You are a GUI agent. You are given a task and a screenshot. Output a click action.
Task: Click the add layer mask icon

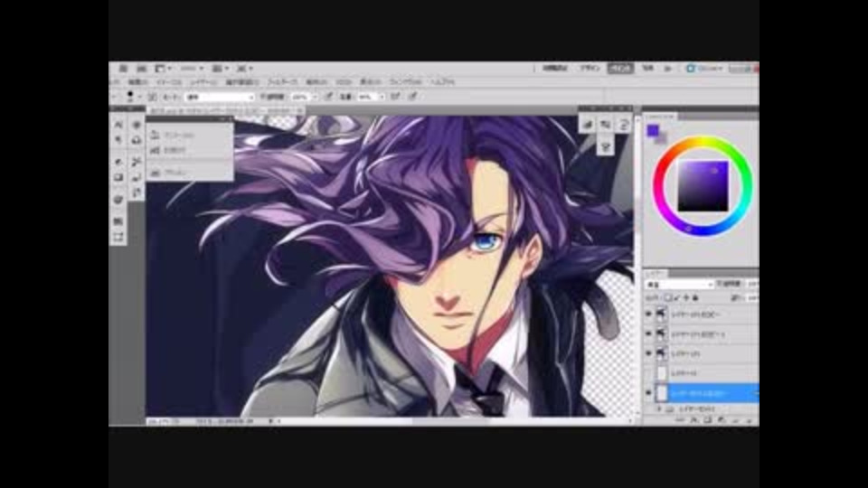[707, 420]
